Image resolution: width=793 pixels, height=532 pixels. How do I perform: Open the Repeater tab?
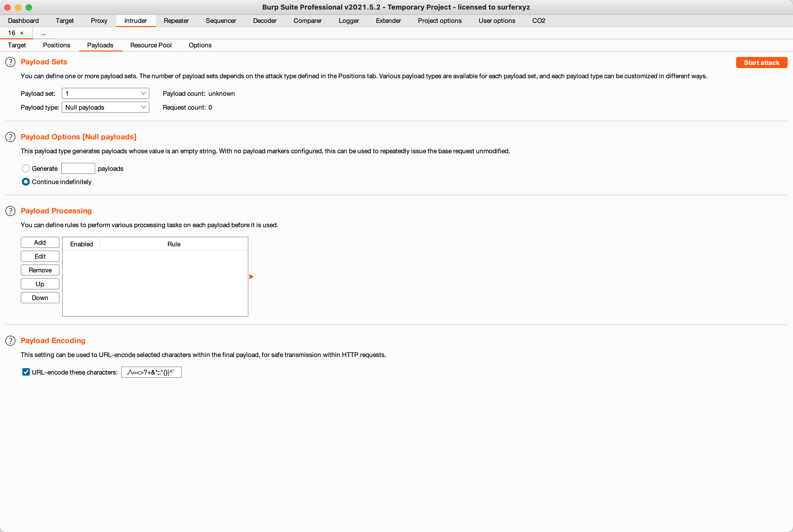pos(176,21)
